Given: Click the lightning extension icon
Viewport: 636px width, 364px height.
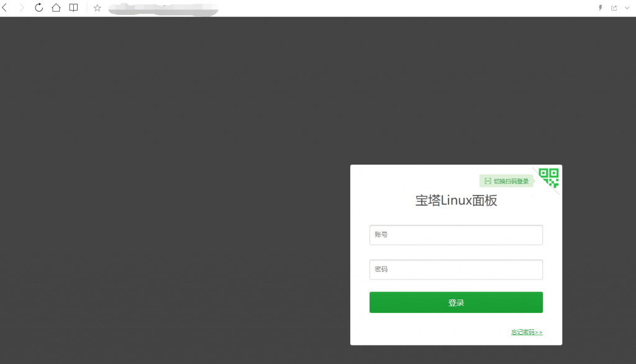Looking at the screenshot, I should point(599,8).
